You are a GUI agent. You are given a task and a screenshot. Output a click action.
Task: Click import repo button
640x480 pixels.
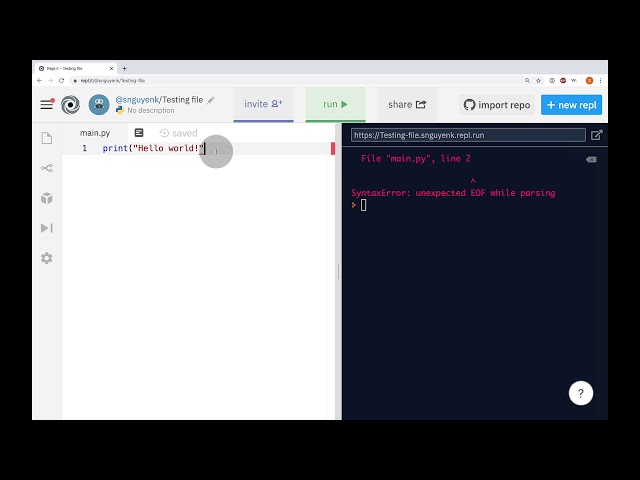click(497, 105)
